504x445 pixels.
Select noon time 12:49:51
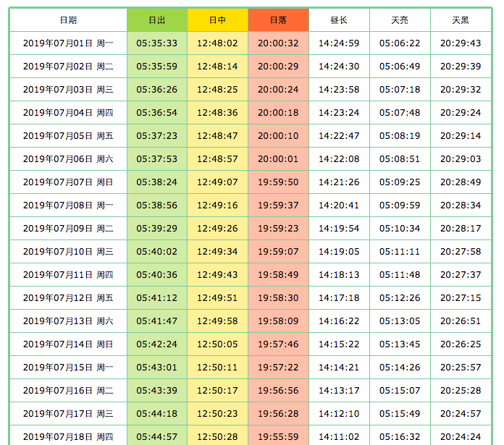coord(218,298)
